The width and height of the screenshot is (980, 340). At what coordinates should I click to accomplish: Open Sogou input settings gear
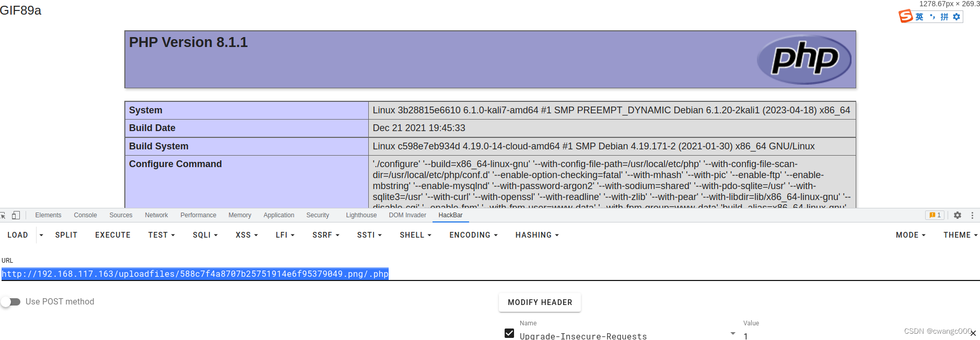tap(956, 17)
